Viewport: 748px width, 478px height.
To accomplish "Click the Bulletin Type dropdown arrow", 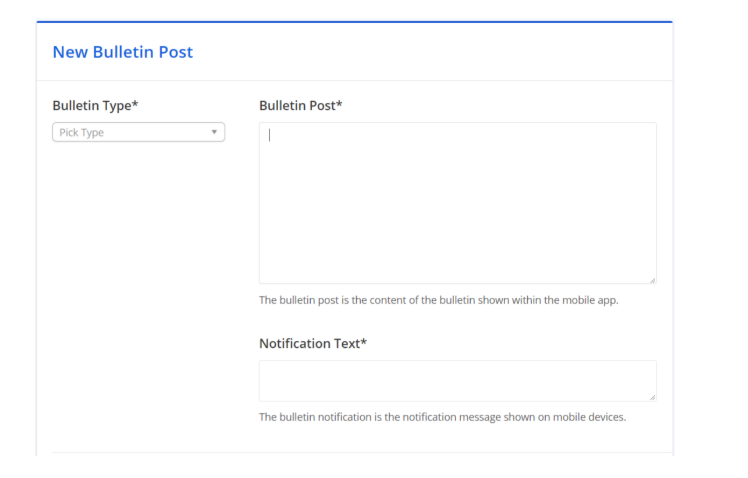I will click(214, 132).
